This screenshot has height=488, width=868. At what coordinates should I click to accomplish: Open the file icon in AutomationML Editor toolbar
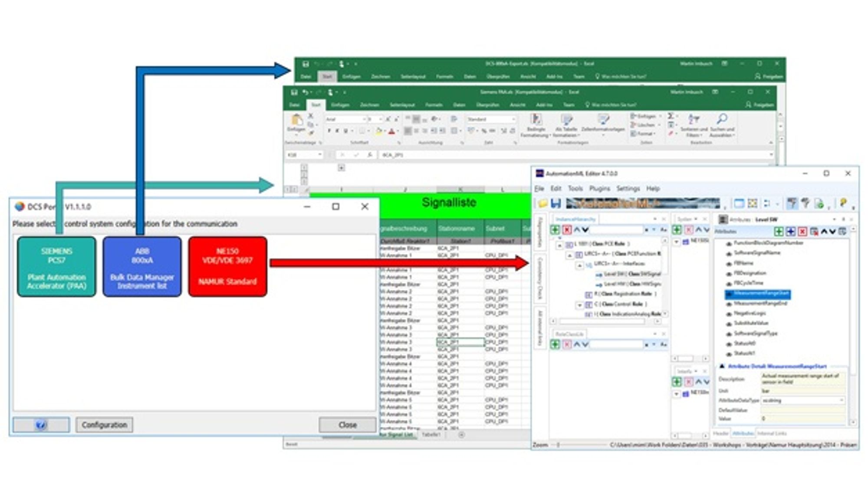(542, 203)
